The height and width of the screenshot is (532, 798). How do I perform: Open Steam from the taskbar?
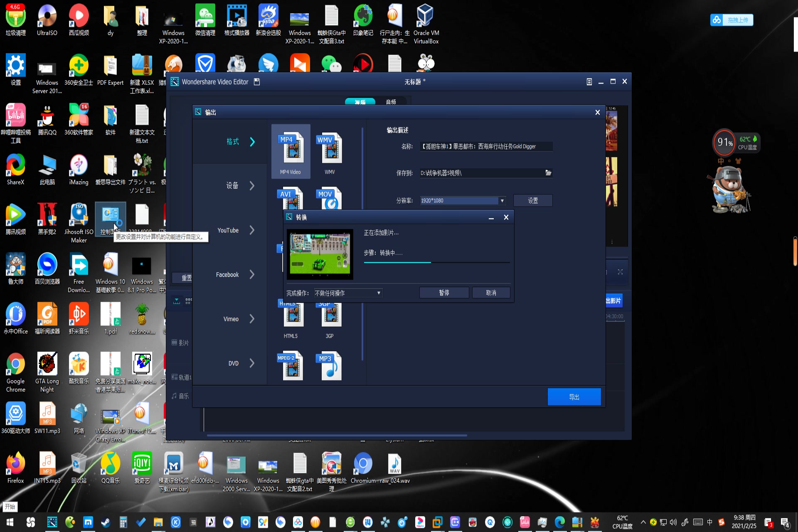tap(106, 522)
